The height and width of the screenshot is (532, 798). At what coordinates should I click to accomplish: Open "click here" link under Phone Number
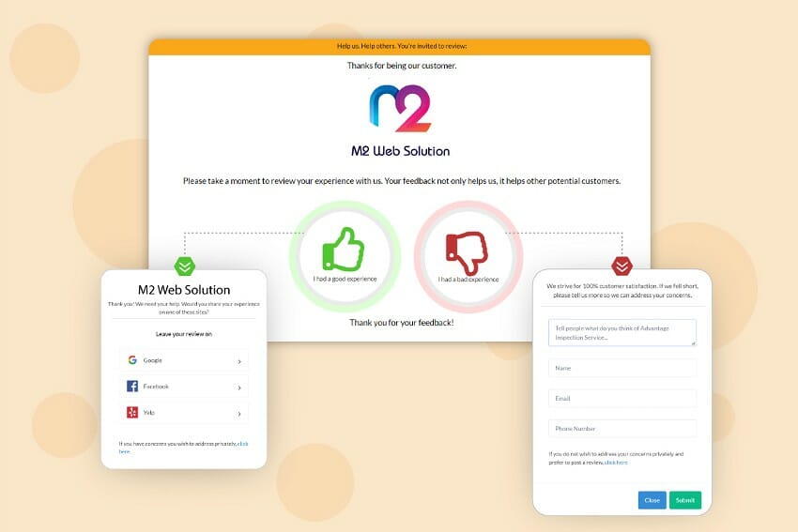616,463
